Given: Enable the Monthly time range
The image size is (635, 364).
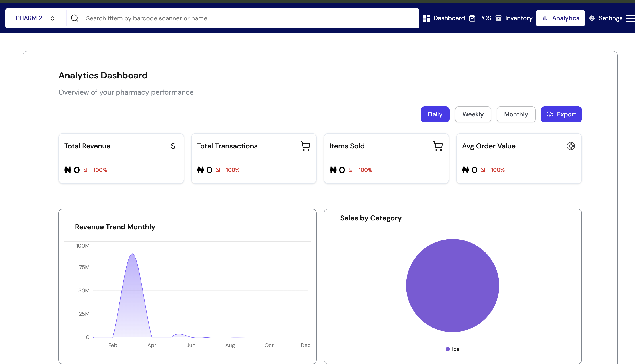Looking at the screenshot, I should pos(516,114).
